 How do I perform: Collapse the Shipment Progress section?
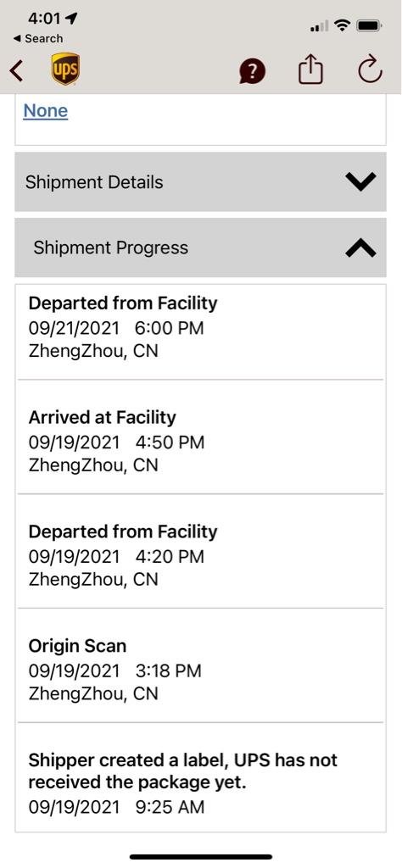tap(200, 248)
